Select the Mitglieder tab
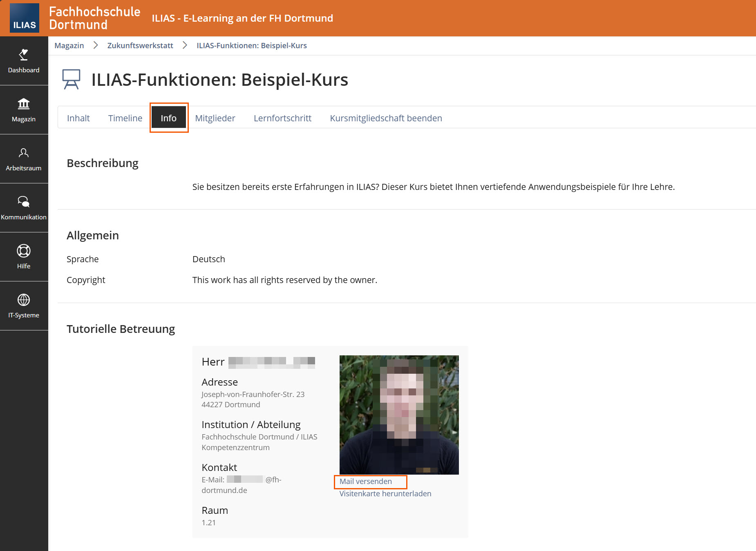 pyautogui.click(x=215, y=118)
